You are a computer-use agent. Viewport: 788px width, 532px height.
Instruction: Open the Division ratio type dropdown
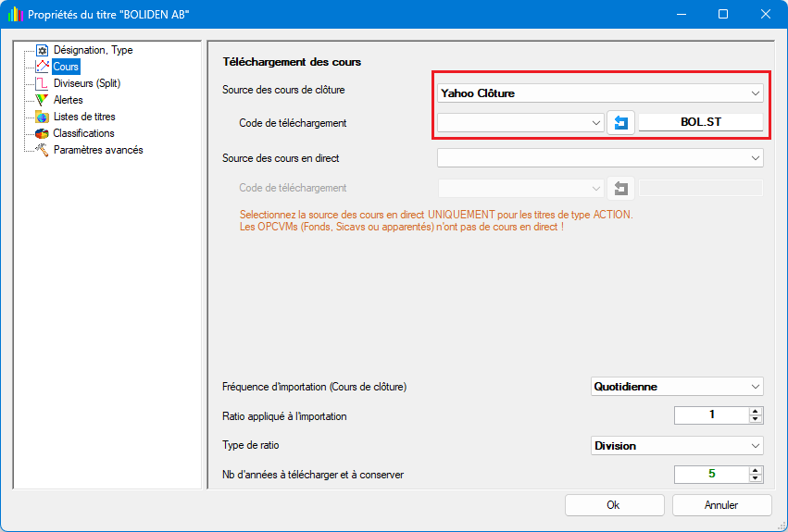click(x=677, y=446)
